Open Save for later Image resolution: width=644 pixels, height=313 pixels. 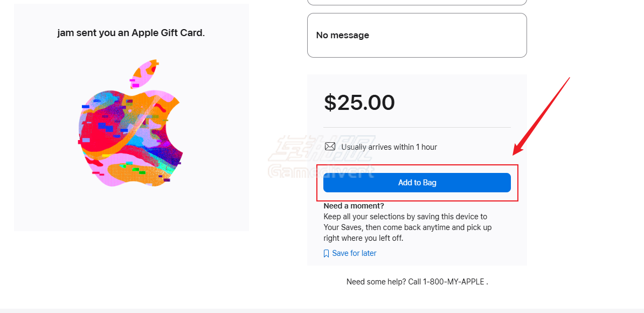354,253
